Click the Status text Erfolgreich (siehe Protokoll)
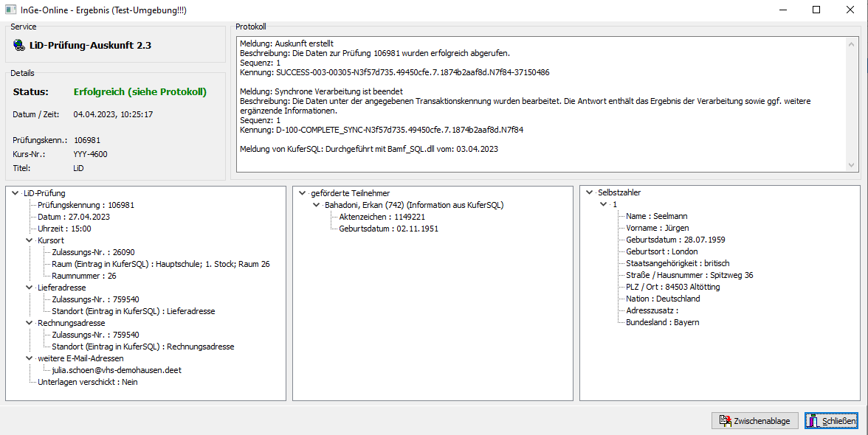The image size is (868, 435). [x=140, y=91]
